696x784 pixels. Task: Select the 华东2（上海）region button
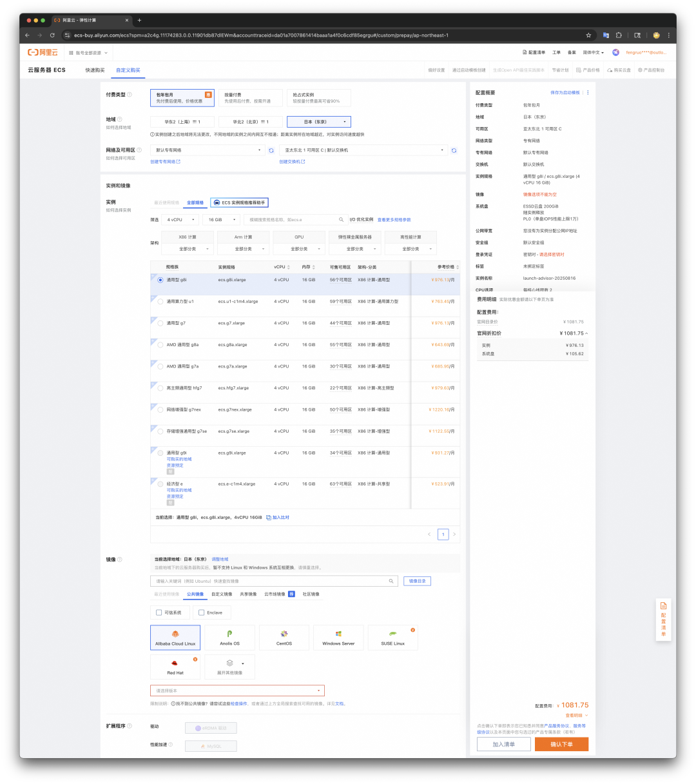pyautogui.click(x=182, y=122)
